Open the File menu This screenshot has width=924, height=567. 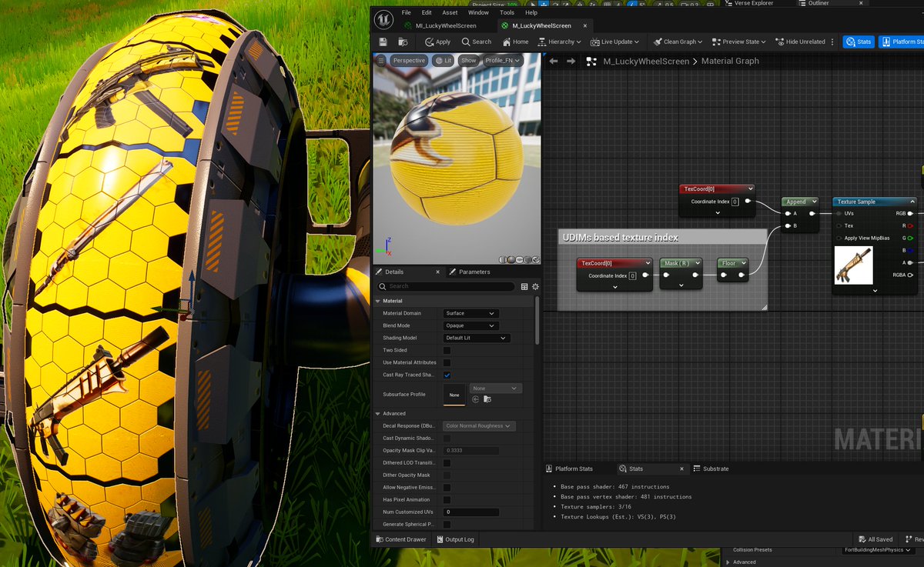coord(406,12)
